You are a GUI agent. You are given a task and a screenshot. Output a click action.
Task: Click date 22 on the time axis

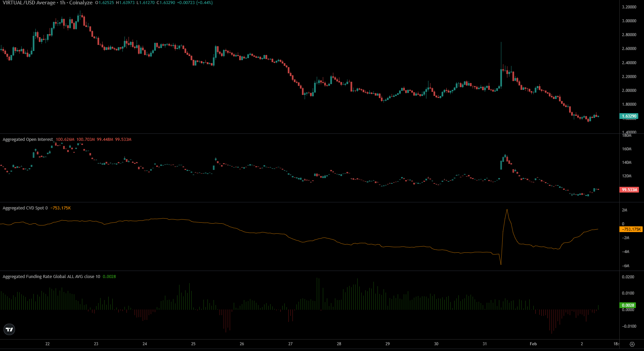(x=48, y=344)
